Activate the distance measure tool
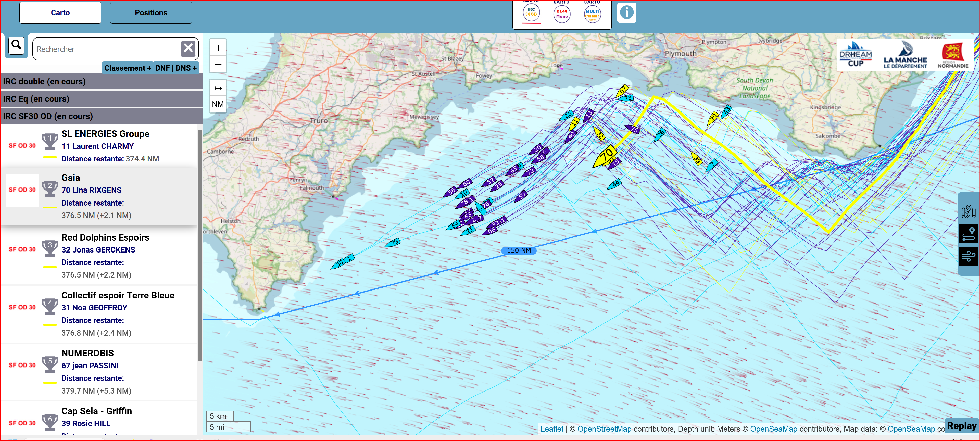The height and width of the screenshot is (441, 980). 218,88
